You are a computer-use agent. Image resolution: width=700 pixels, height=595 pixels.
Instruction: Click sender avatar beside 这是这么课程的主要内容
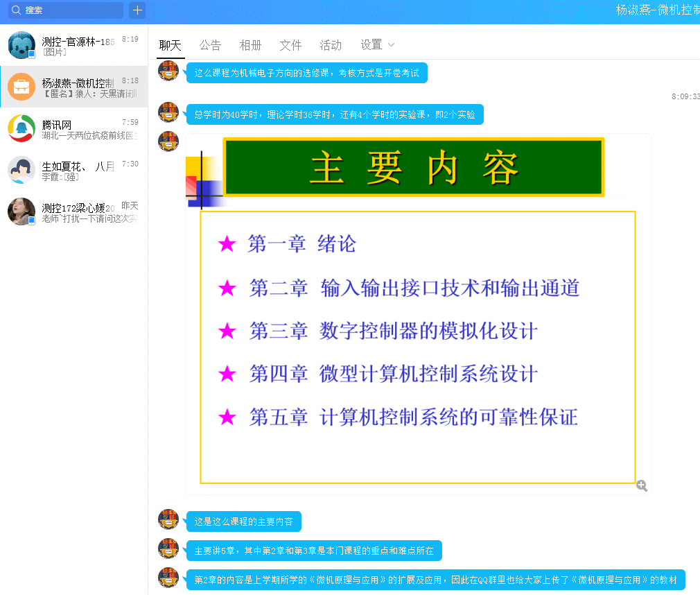click(168, 519)
